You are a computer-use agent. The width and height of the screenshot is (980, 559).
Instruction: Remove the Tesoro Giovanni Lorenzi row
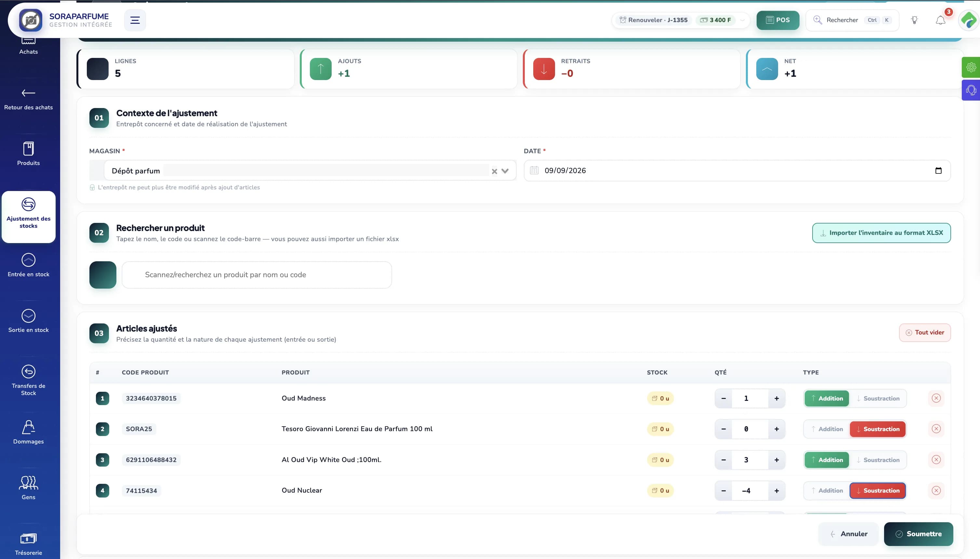(936, 429)
